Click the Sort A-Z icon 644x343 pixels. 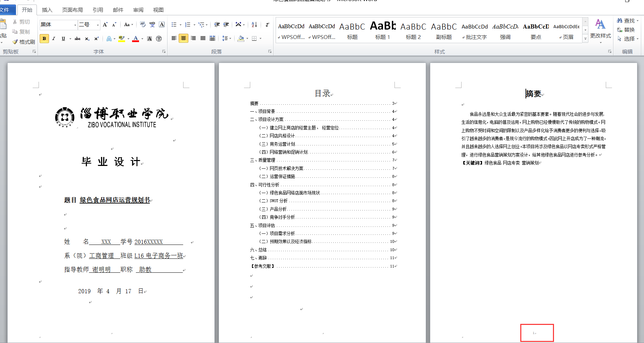pyautogui.click(x=254, y=24)
